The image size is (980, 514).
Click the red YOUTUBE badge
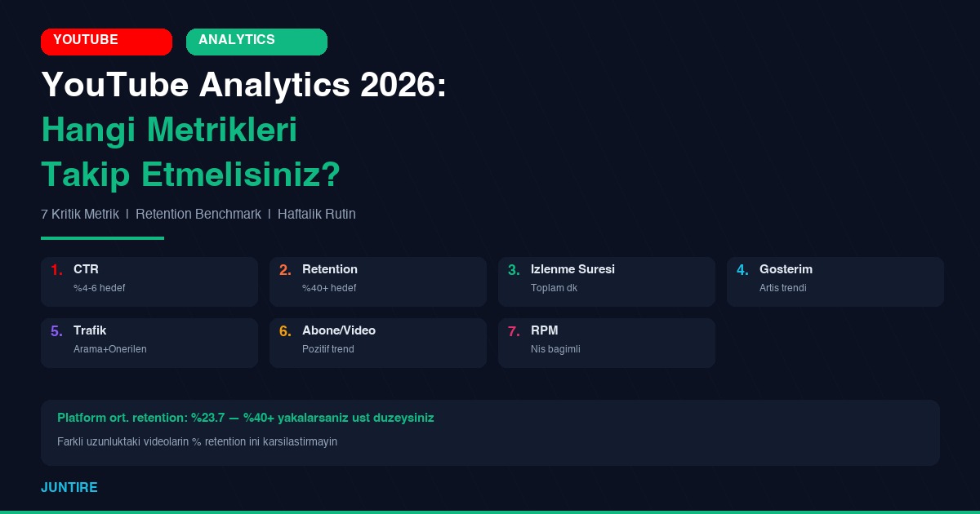pyautogui.click(x=106, y=42)
